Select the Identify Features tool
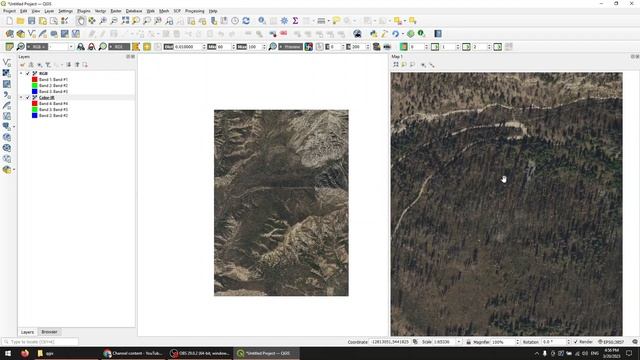The image size is (640, 360). coord(262,20)
